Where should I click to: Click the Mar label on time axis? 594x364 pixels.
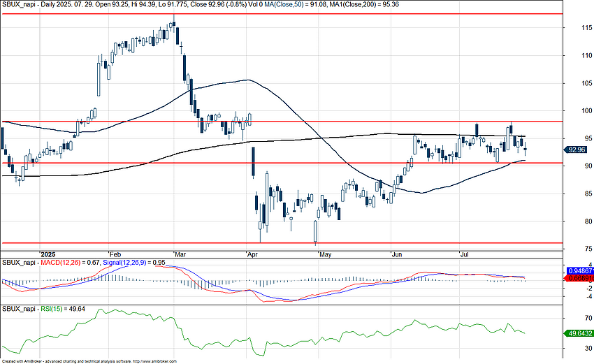tap(180, 254)
